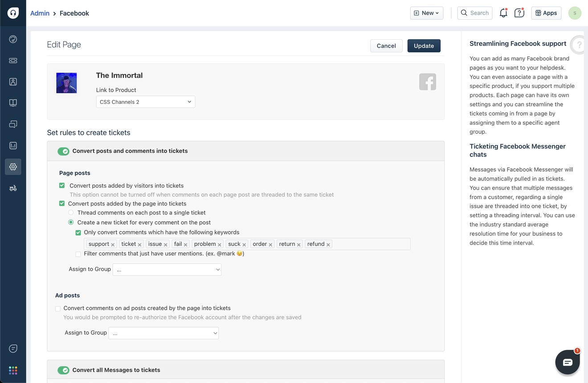Image resolution: width=588 pixels, height=383 pixels.
Task: Toggle Convert all Messages to tickets
Action: [63, 370]
